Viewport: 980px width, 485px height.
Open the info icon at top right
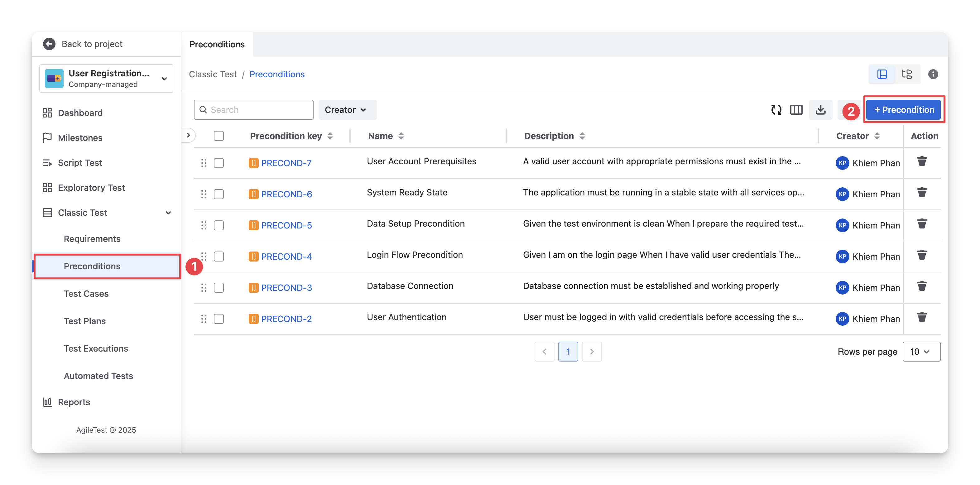coord(933,74)
